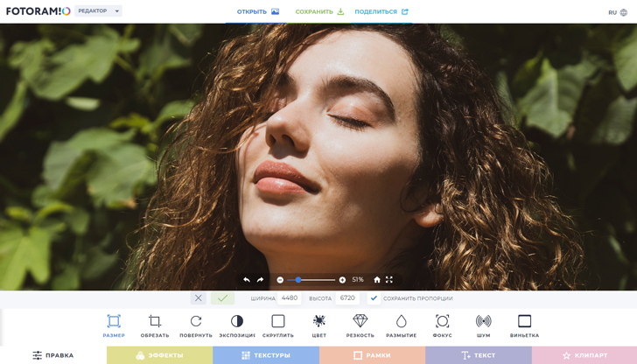The image size is (637, 364).
Task: Open the Виньетка vignette tool
Action: click(x=524, y=325)
